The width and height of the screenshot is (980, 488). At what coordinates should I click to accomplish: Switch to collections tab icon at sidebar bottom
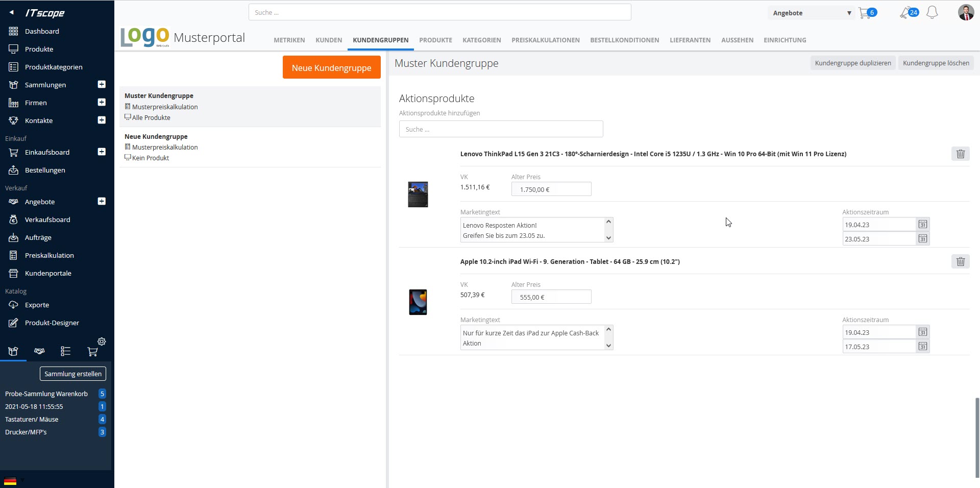pos(13,351)
